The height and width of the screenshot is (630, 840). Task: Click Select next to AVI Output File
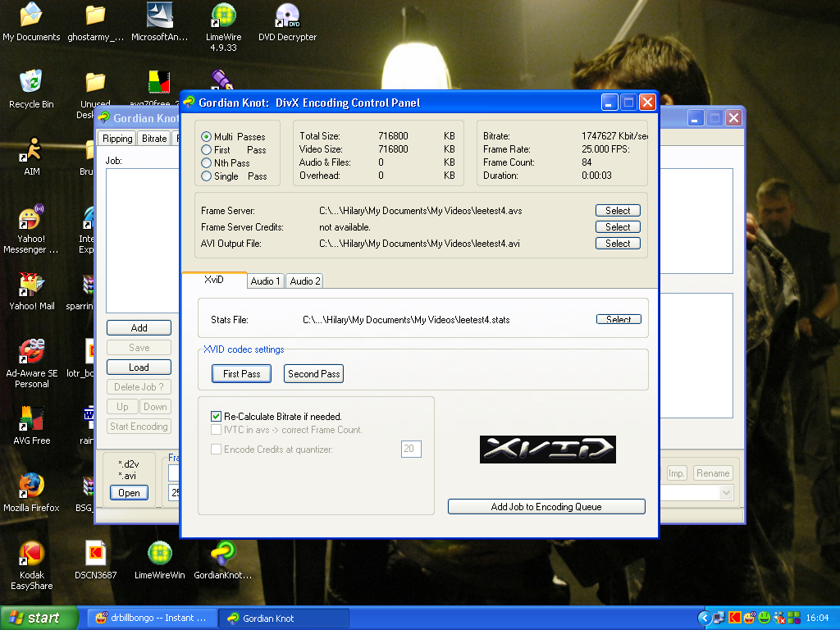[618, 244]
